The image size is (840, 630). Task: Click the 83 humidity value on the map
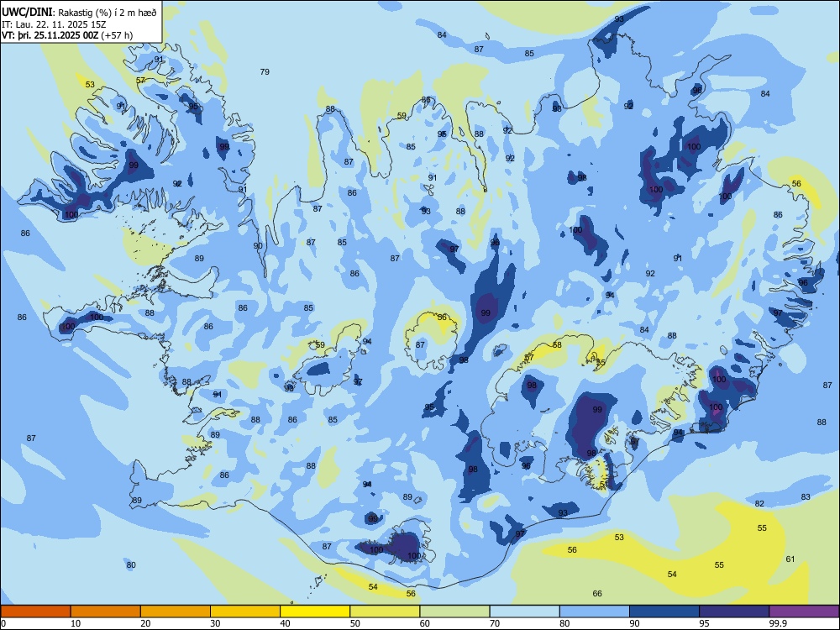pos(806,497)
